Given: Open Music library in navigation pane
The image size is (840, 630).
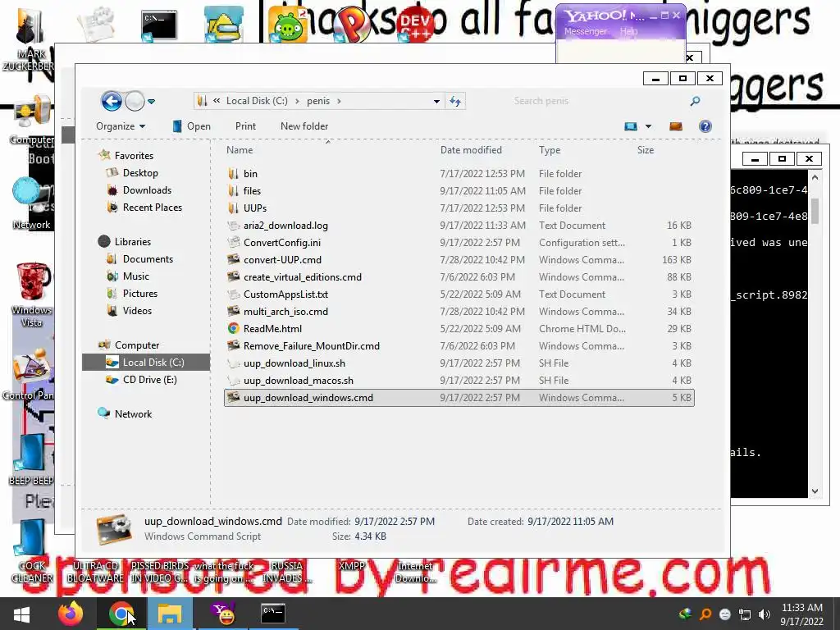Looking at the screenshot, I should pyautogui.click(x=136, y=276).
